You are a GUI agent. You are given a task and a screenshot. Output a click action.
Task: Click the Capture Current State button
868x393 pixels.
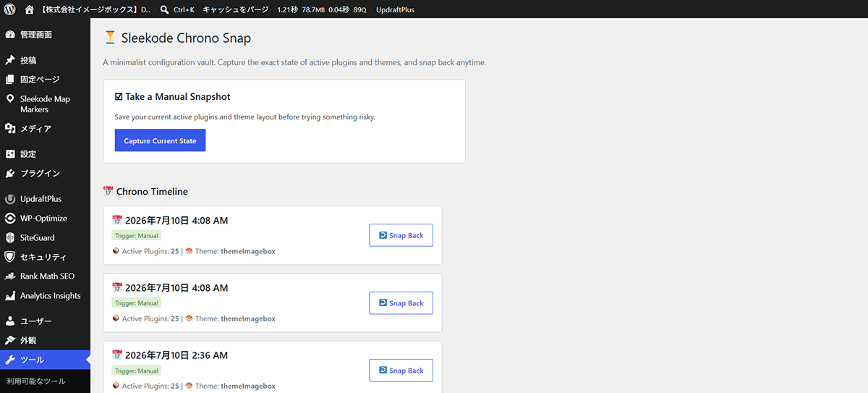coord(160,140)
